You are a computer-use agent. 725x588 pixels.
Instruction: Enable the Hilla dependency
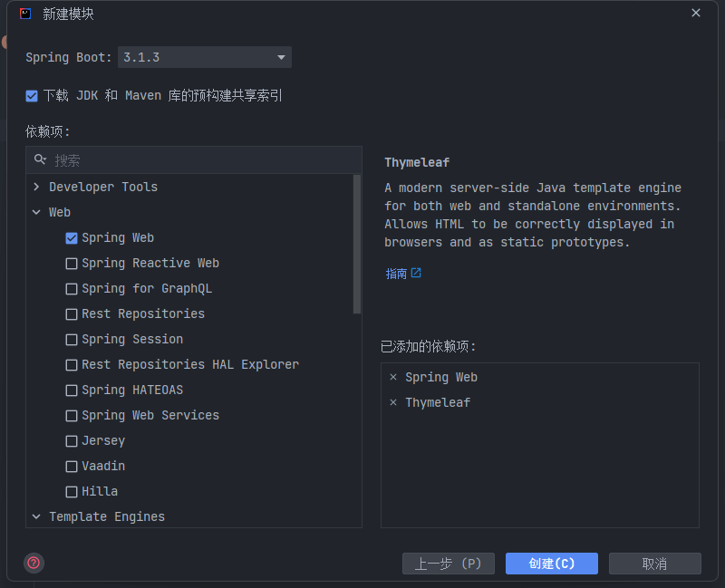(72, 492)
